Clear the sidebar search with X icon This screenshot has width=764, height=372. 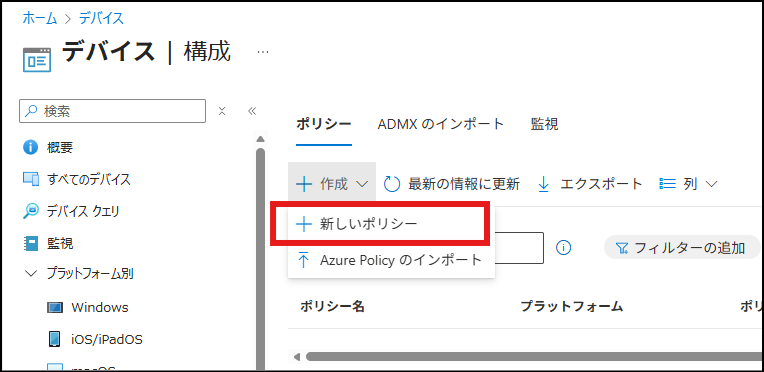coord(222,111)
